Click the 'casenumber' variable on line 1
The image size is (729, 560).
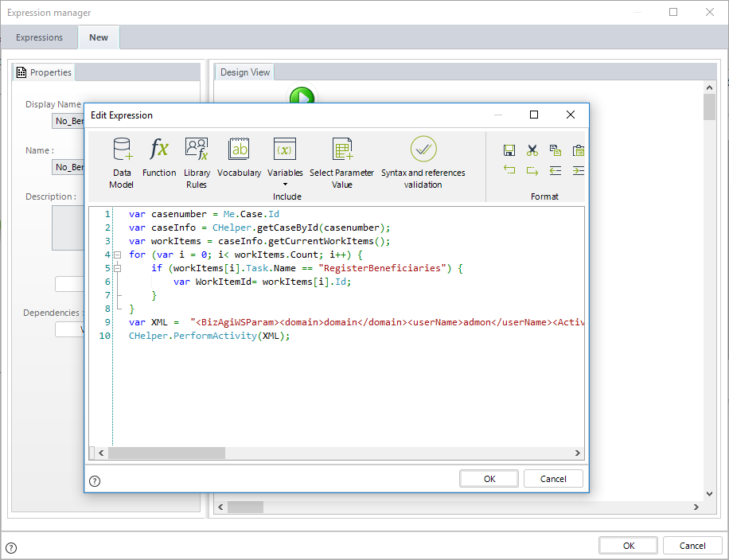coord(179,214)
